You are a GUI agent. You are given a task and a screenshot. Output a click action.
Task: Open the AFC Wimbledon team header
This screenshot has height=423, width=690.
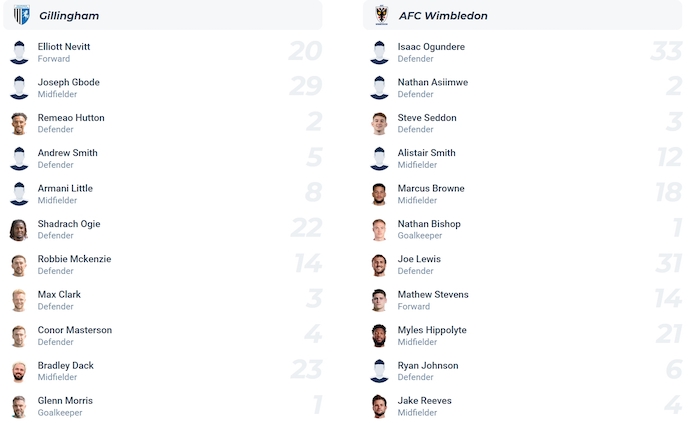pyautogui.click(x=443, y=16)
